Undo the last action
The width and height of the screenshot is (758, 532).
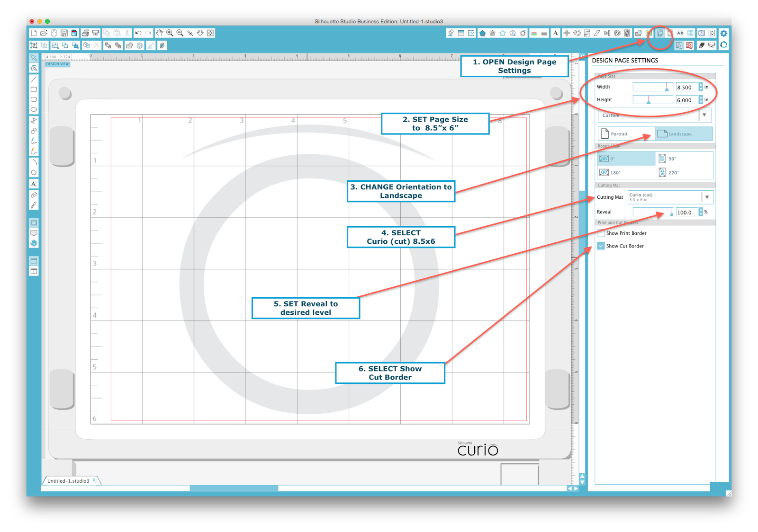(138, 33)
